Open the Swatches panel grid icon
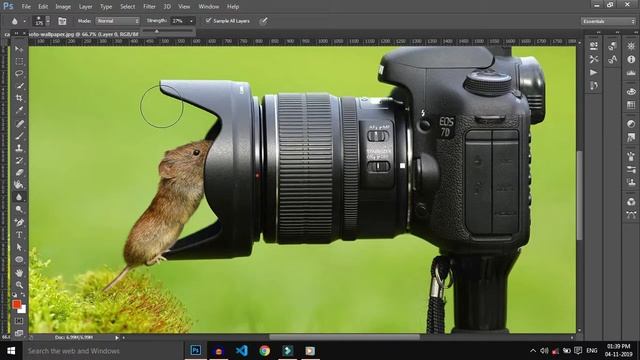The height and width of the screenshot is (360, 640). tap(631, 105)
